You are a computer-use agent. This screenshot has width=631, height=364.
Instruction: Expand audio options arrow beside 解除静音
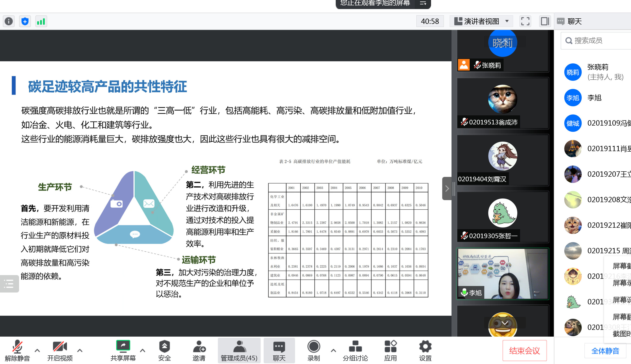click(37, 351)
